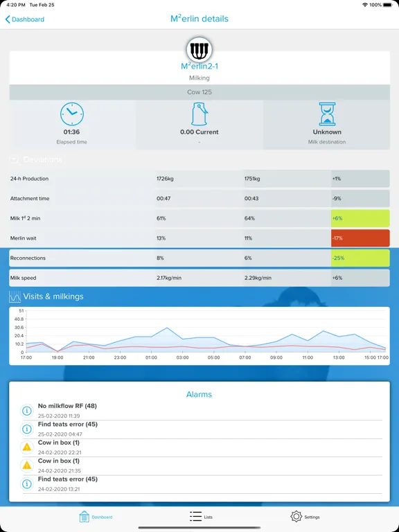Select the Attachment time row label

(30, 199)
